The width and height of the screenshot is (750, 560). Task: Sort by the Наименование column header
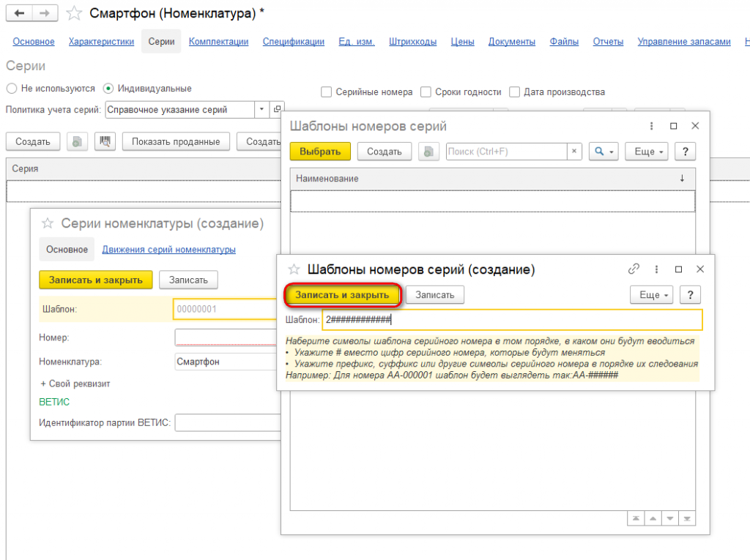[493, 179]
